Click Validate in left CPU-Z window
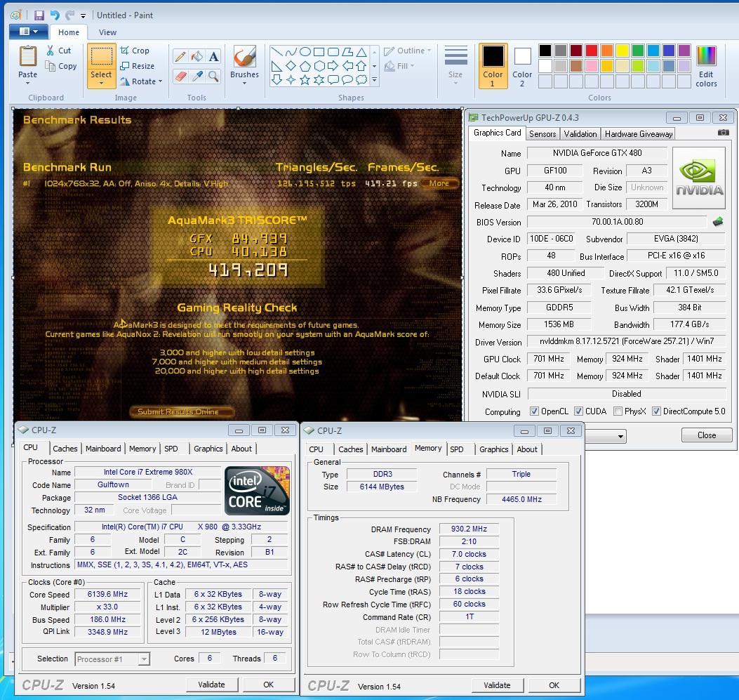 pos(211,685)
